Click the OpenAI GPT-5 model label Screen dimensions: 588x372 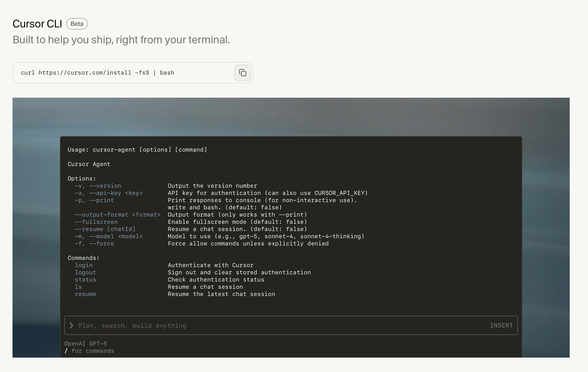(x=86, y=343)
